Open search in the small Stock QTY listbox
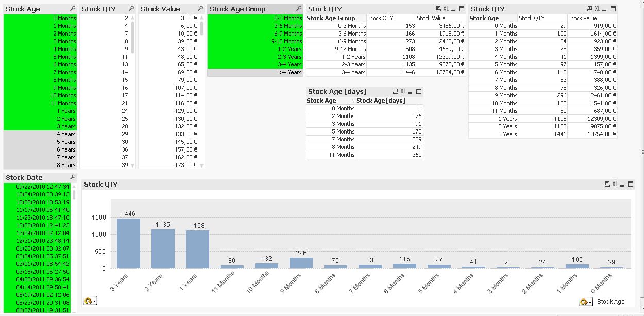Screen dimensions: 644x316 tap(131, 8)
